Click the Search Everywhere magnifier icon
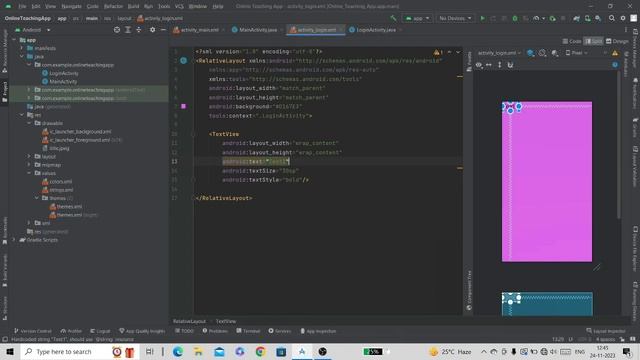The width and height of the screenshot is (640, 360). (x=611, y=18)
